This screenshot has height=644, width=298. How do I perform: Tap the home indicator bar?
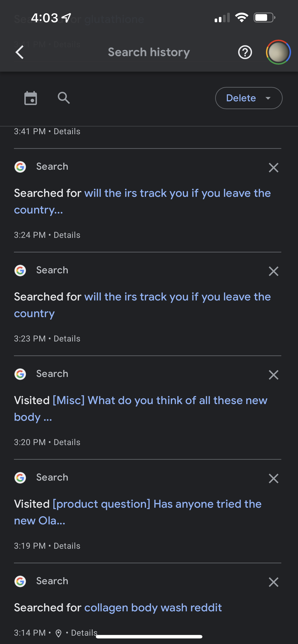pos(149,637)
